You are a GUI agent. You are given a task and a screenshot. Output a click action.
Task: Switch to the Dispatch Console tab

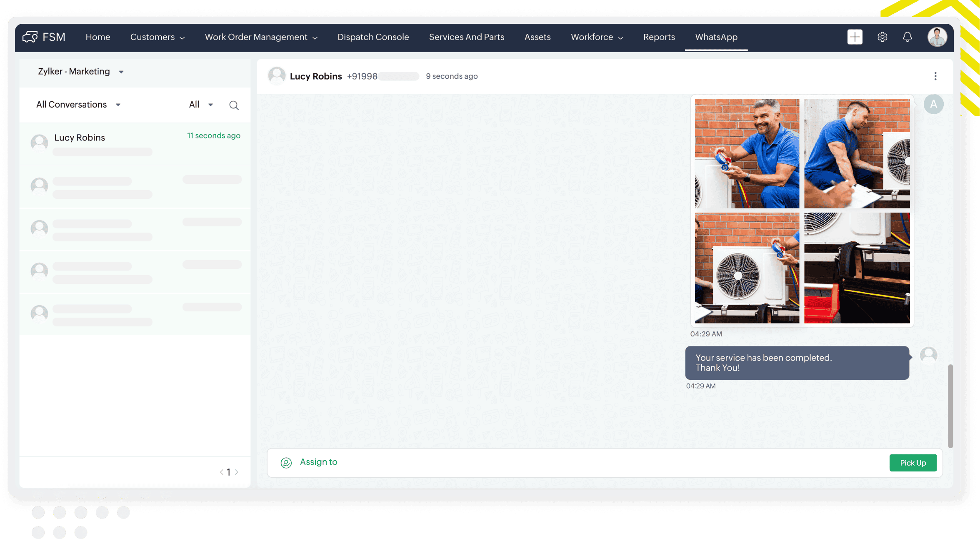(373, 37)
